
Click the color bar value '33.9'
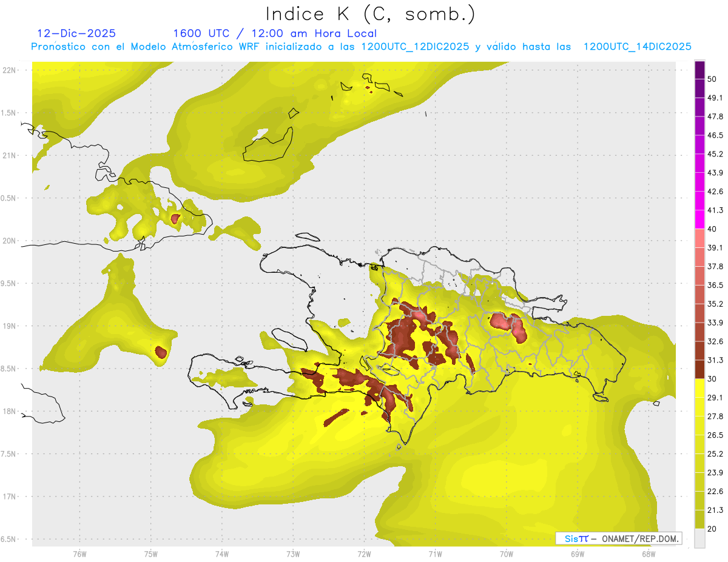click(715, 323)
